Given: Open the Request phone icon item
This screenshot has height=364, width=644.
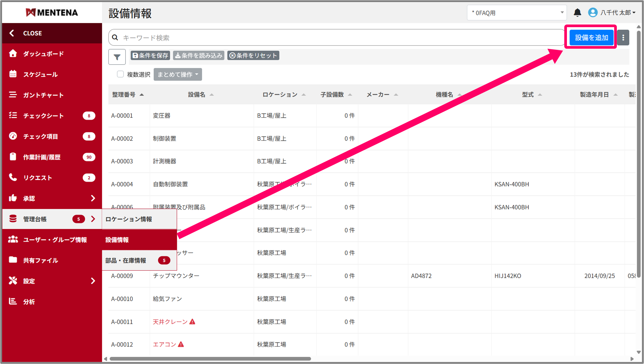Looking at the screenshot, I should 13,177.
